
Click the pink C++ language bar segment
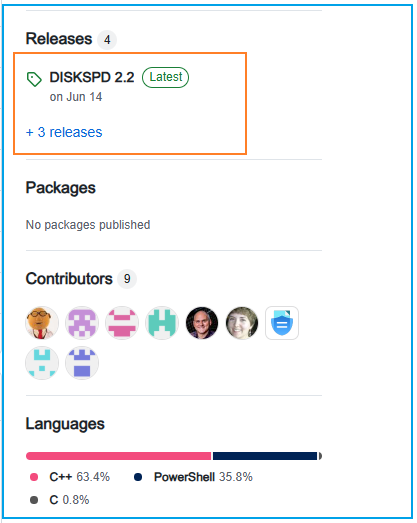[119, 456]
